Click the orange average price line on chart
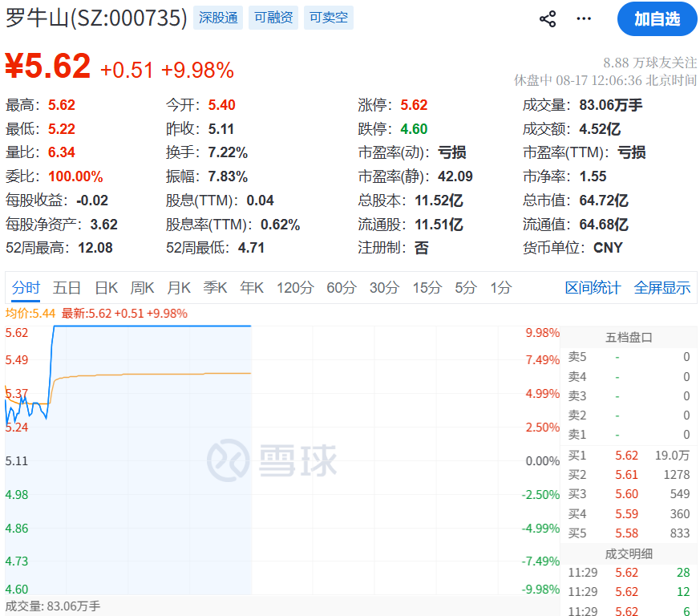The width and height of the screenshot is (700, 616). (152, 375)
